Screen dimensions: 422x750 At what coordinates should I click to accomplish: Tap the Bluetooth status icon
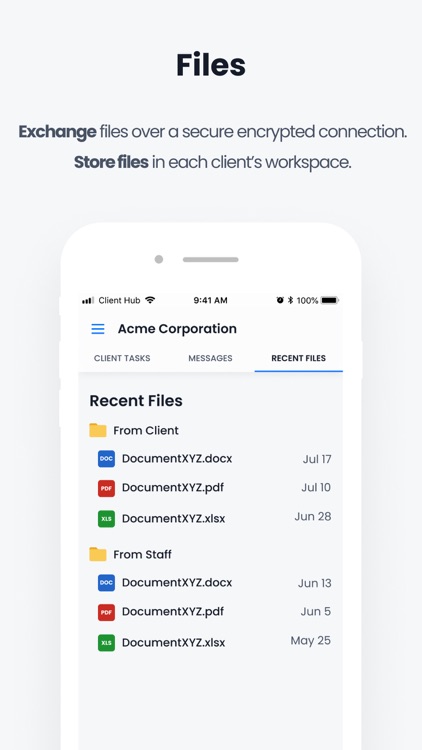[x=290, y=300]
